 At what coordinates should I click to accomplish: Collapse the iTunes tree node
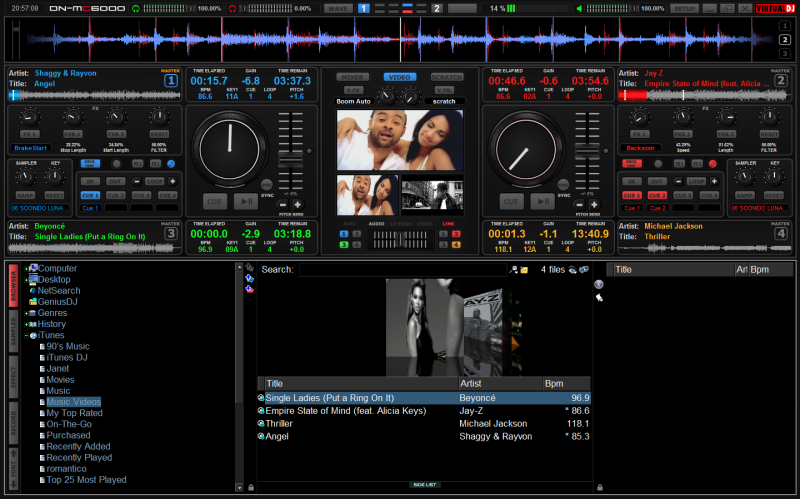click(26, 336)
